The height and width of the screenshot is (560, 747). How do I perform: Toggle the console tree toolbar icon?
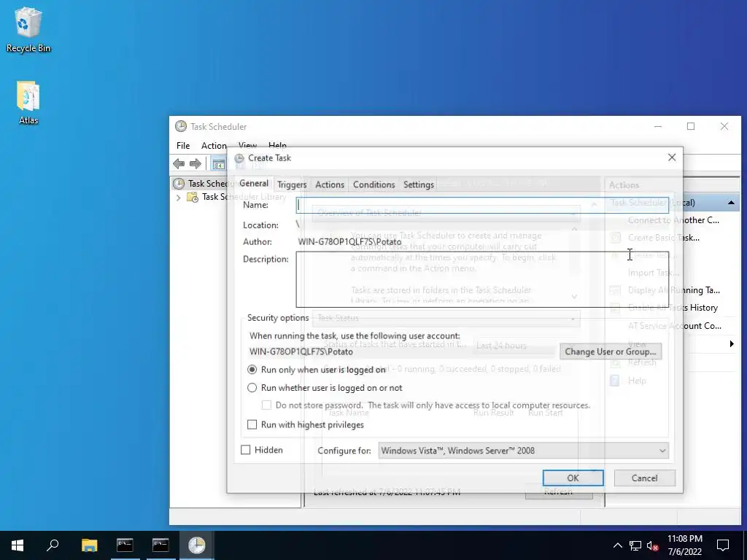(x=218, y=164)
